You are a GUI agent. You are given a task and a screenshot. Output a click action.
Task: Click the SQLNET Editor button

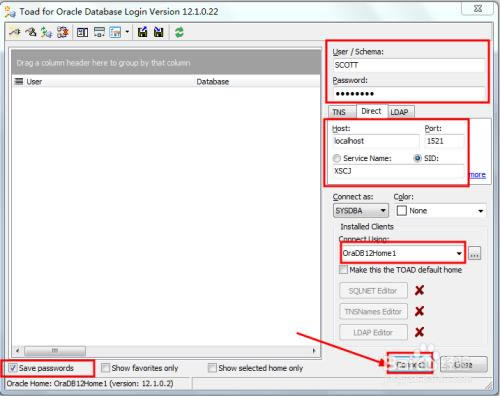[x=373, y=291]
